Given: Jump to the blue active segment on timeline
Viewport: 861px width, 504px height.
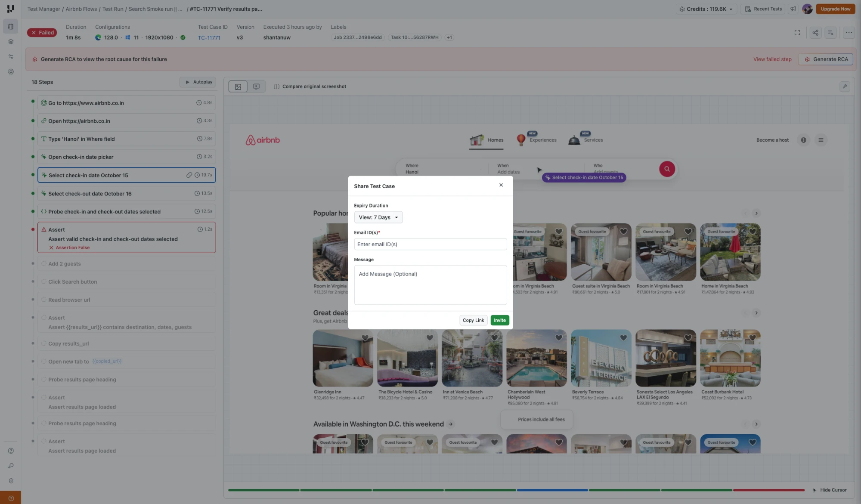Looking at the screenshot, I should click(552, 490).
